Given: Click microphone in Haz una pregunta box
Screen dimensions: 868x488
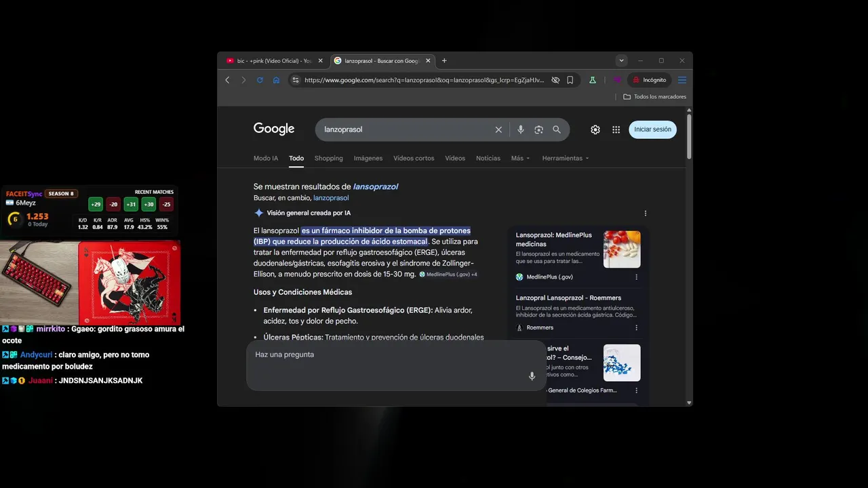Looking at the screenshot, I should click(x=532, y=376).
